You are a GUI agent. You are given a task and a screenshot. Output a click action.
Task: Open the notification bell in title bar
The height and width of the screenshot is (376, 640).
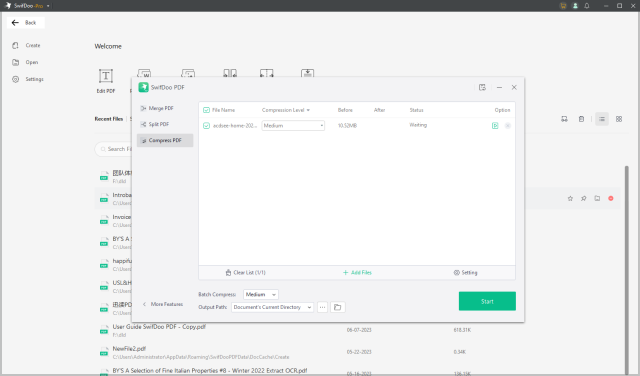[x=587, y=6]
